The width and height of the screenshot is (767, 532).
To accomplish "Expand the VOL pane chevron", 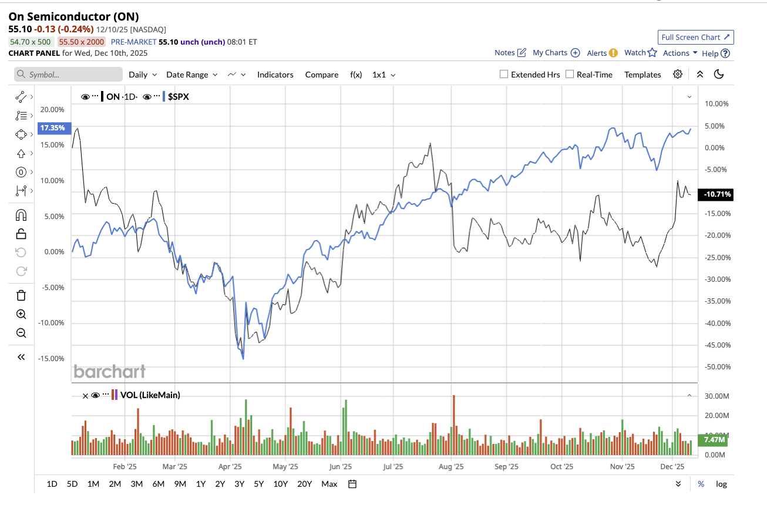I will (689, 395).
